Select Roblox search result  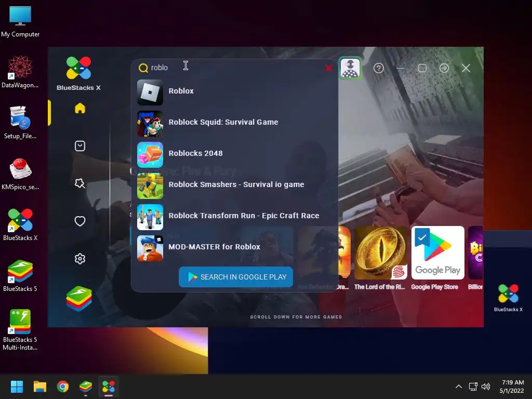tap(235, 92)
